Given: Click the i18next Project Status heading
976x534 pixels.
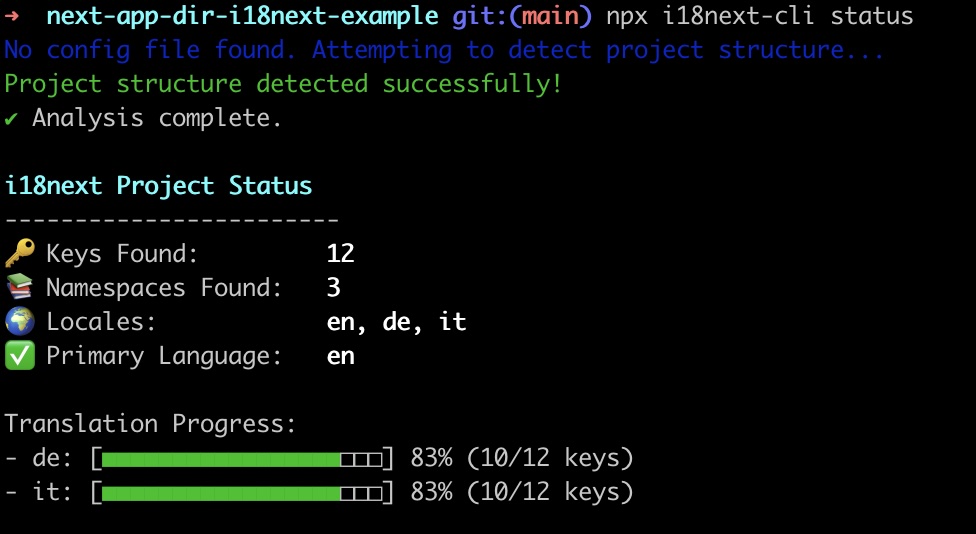Looking at the screenshot, I should tap(158, 186).
